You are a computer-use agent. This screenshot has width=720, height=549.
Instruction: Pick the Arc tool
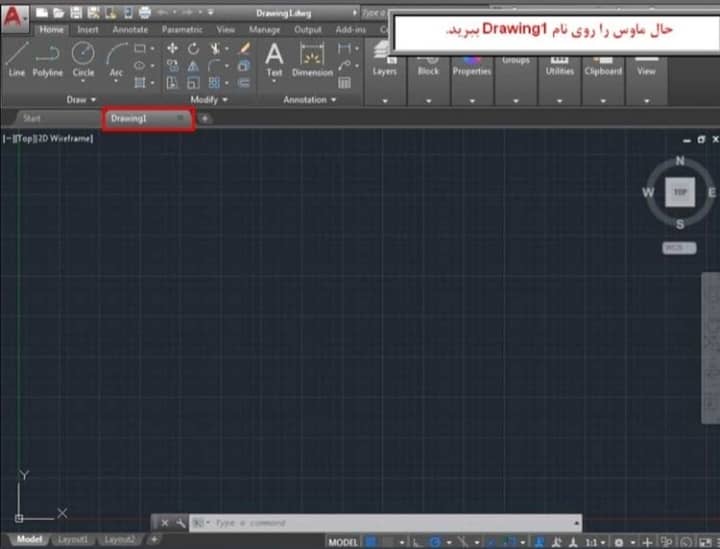pos(116,59)
